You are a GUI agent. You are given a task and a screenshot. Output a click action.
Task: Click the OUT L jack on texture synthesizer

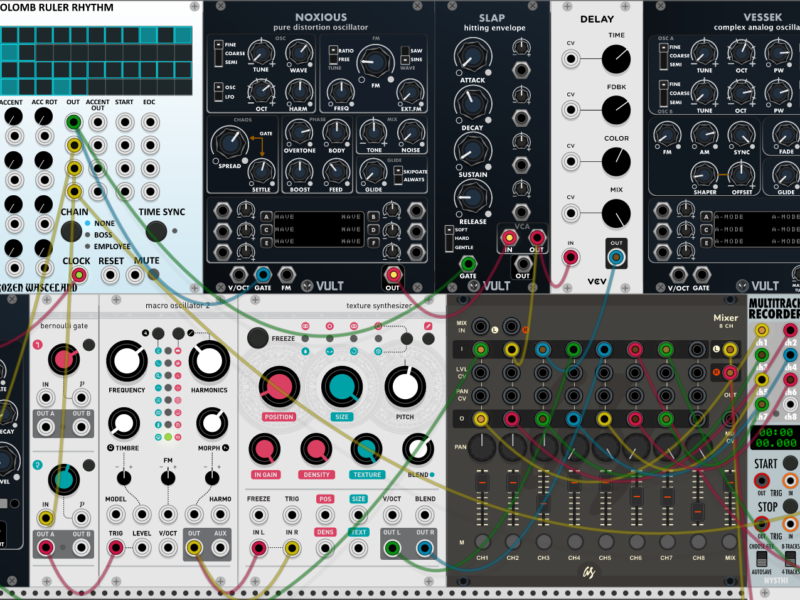pyautogui.click(x=392, y=548)
